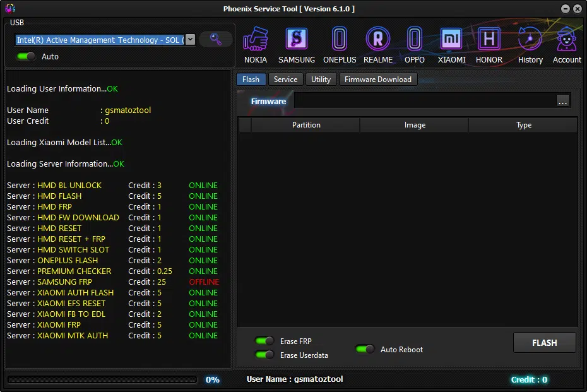Image resolution: width=587 pixels, height=392 pixels.
Task: Click the HMD BL UNLOCK server row
Action: pyautogui.click(x=112, y=186)
